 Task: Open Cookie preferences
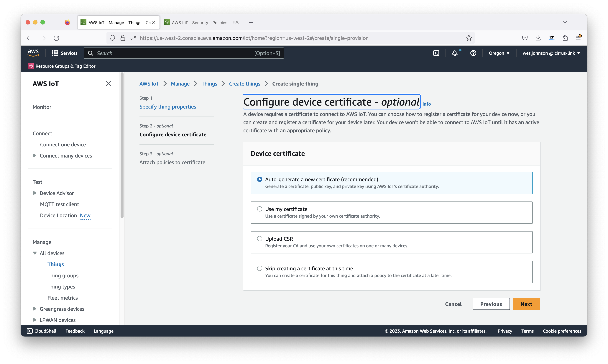(x=562, y=331)
